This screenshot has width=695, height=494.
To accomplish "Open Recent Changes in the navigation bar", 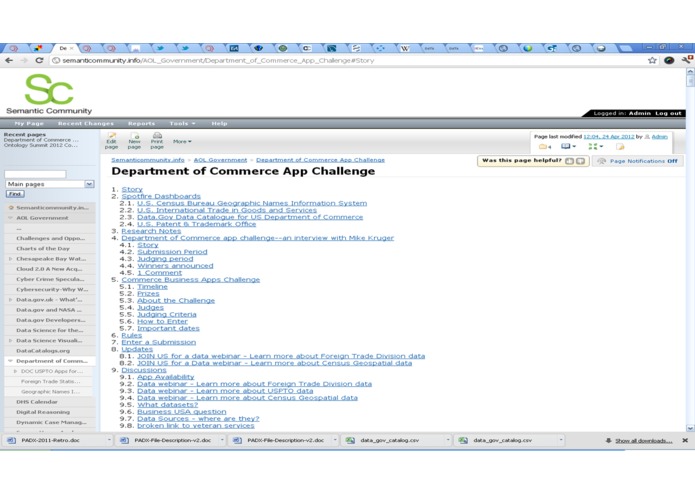I will click(x=86, y=124).
